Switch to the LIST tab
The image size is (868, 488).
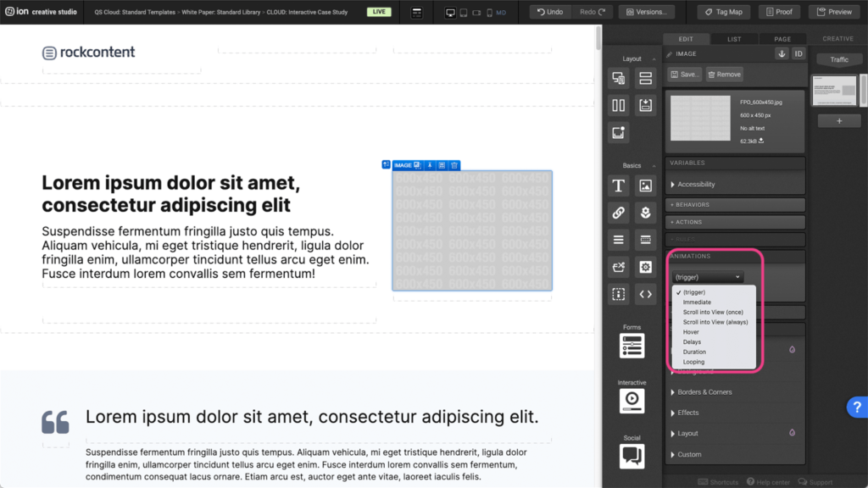pos(734,39)
